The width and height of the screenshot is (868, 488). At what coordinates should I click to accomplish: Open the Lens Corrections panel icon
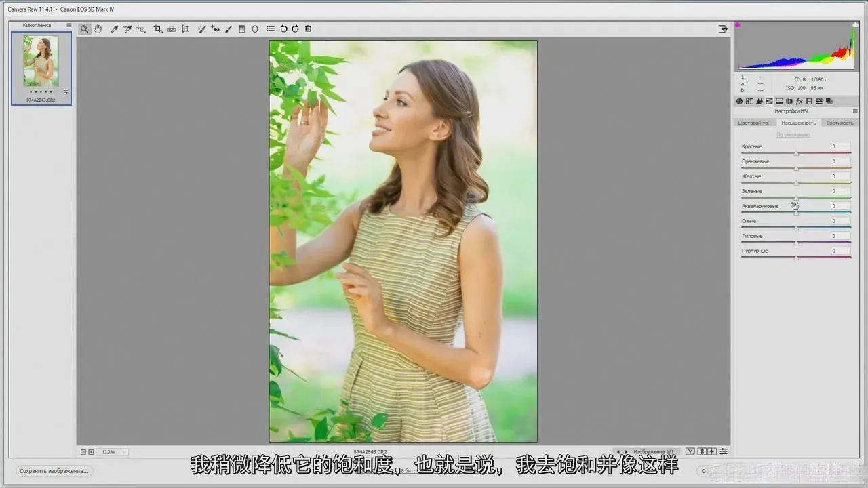789,101
